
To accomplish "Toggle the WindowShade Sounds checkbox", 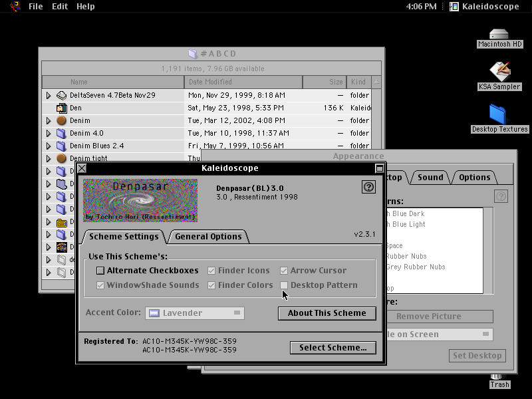I will click(x=100, y=285).
